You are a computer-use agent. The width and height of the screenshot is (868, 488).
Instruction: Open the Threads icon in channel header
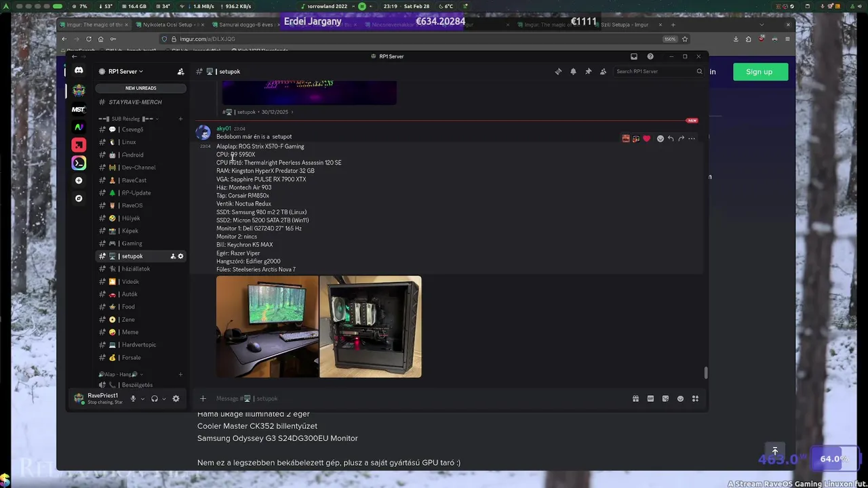click(x=558, y=71)
